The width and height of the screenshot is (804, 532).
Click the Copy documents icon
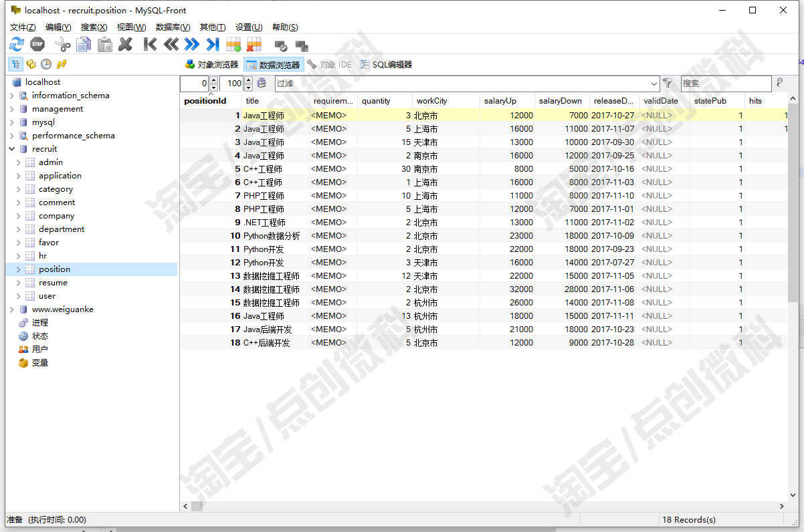[84, 44]
